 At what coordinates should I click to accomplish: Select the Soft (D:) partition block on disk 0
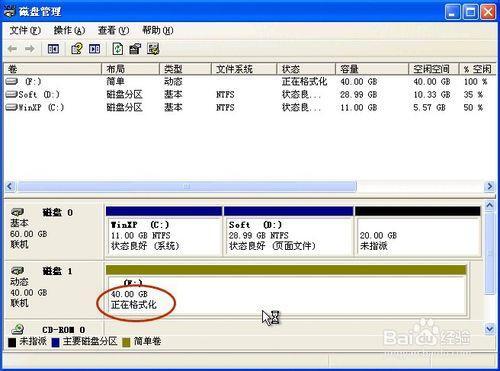288,232
